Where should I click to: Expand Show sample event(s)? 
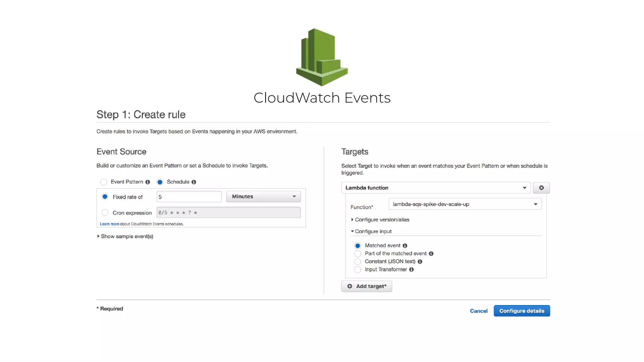click(125, 236)
